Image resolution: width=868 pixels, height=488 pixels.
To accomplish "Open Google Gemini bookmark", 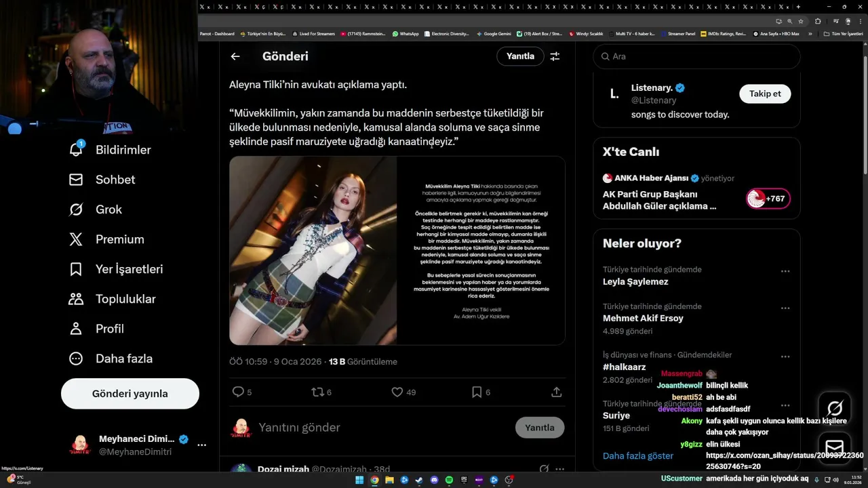I will click(x=494, y=34).
